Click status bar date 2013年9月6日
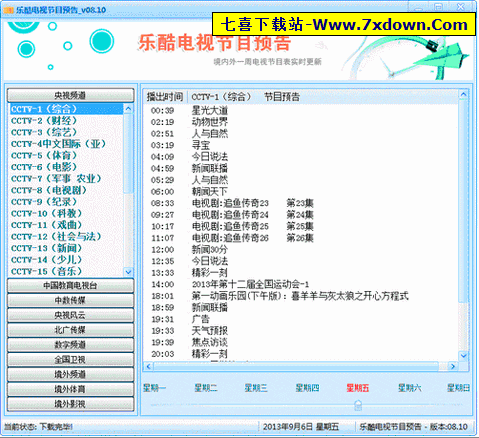Image resolution: width=479 pixels, height=438 pixels. coord(287,427)
